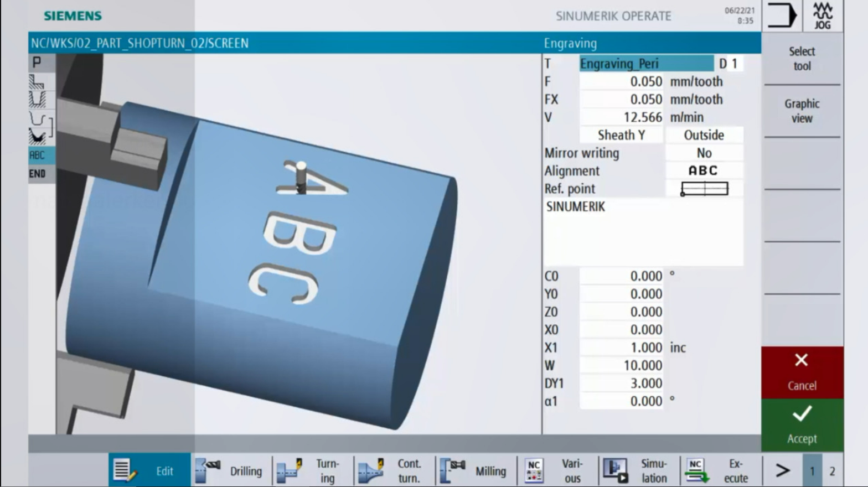Change the Ref. point position selector
The height and width of the screenshot is (487, 868).
point(704,189)
